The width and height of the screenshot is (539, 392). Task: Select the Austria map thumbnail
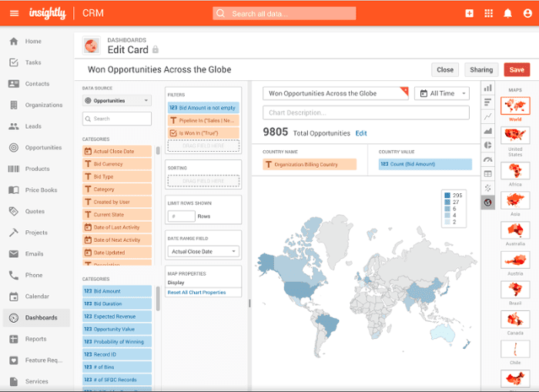(515, 260)
